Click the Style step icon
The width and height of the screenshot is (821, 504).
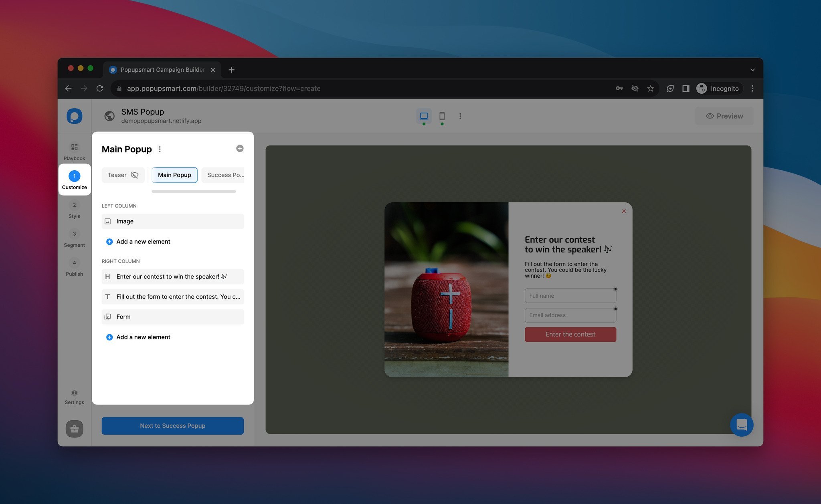click(x=75, y=205)
